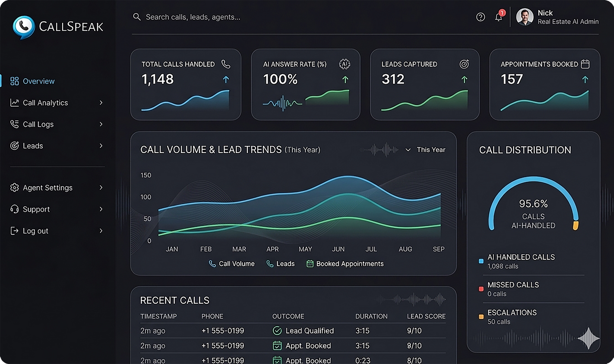The width and height of the screenshot is (614, 364).
Task: Open the This Year period dropdown
Action: coord(425,150)
